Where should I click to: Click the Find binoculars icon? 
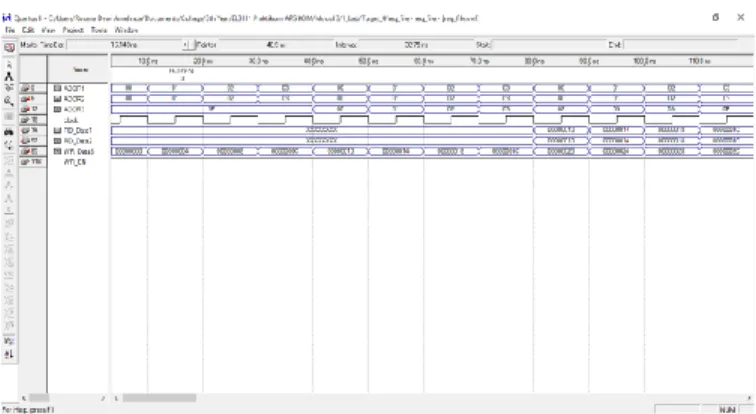click(9, 132)
